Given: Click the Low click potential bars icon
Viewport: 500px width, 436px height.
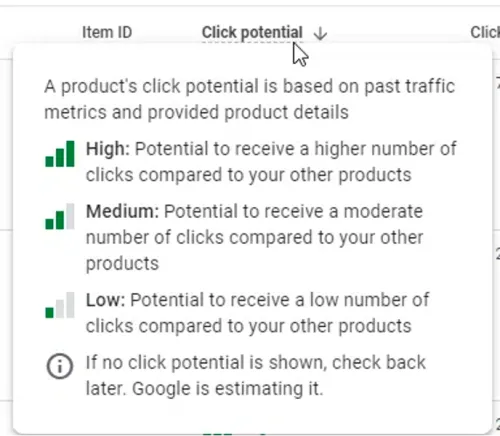Looking at the screenshot, I should [60, 305].
